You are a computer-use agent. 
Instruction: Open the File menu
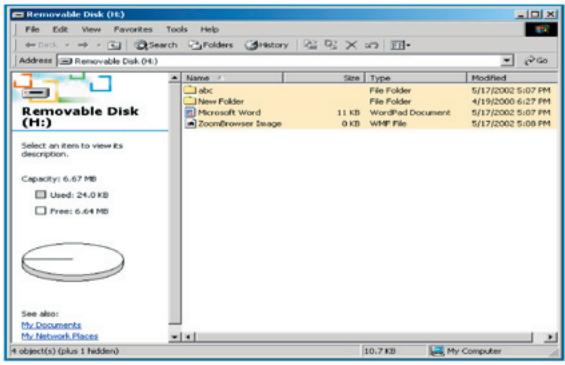[32, 29]
